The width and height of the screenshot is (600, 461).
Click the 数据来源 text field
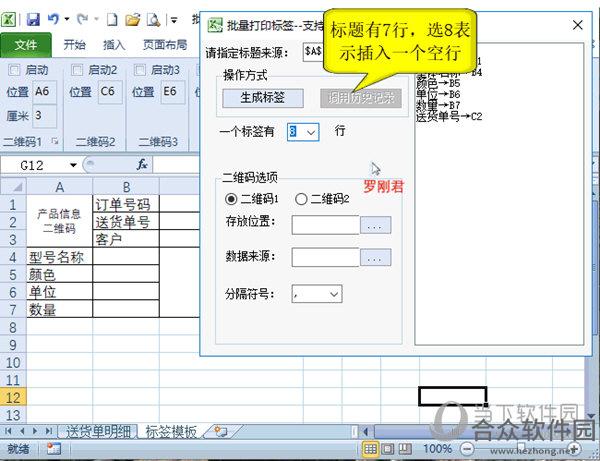pos(326,257)
